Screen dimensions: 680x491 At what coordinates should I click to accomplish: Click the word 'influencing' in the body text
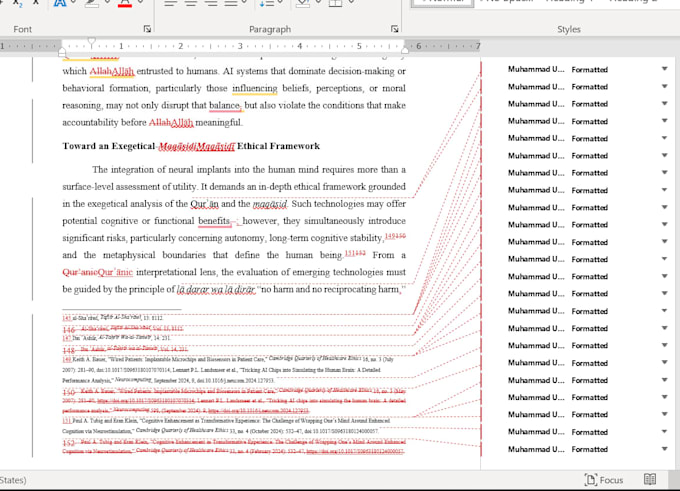[x=255, y=88]
